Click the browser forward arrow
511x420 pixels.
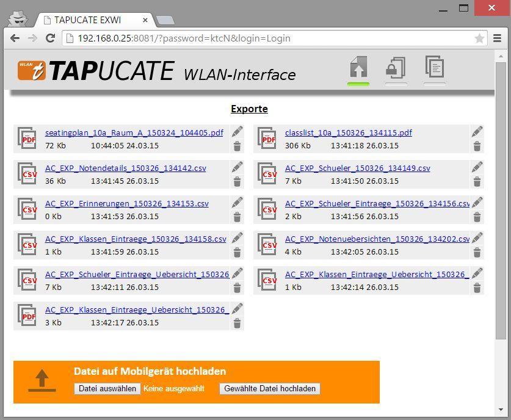32,38
